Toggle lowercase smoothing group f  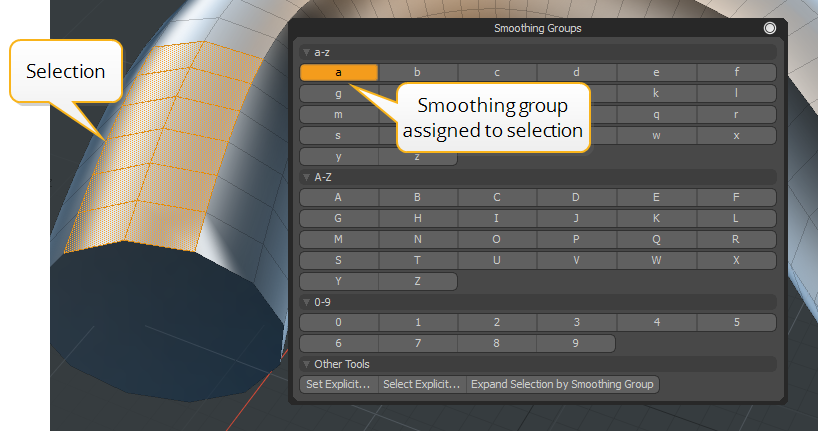click(x=736, y=72)
